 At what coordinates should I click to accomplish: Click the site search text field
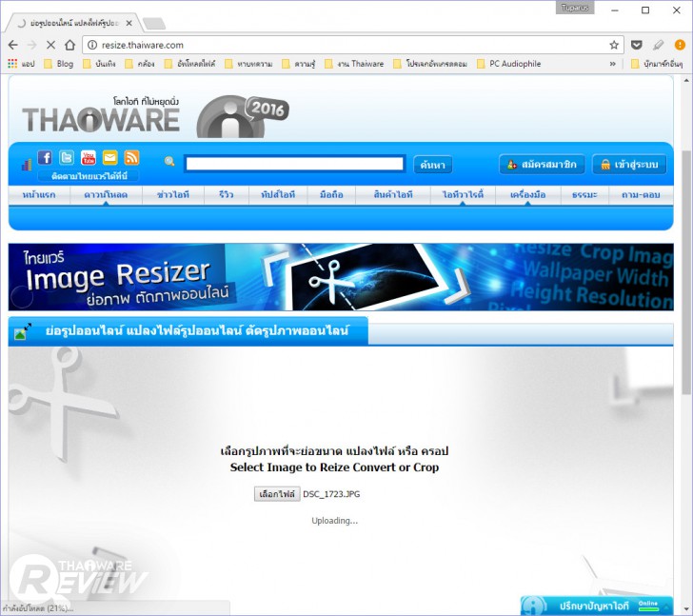click(294, 164)
